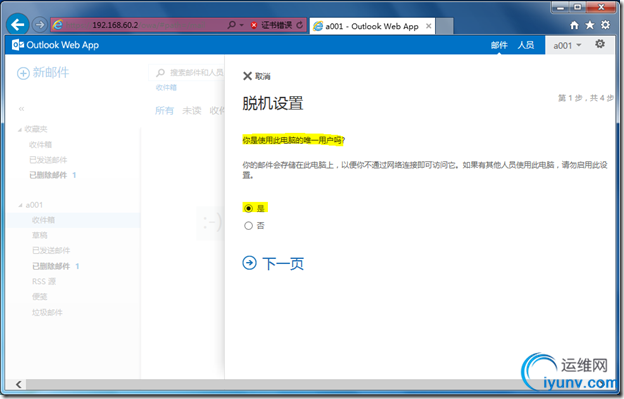
Task: Click 新邮件 to compose mail
Action: (43, 72)
